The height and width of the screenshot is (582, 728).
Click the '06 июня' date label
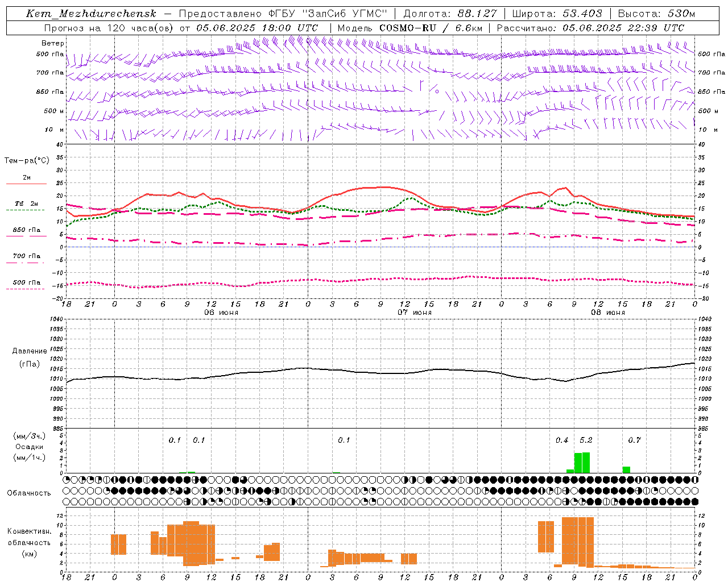pos(221,313)
